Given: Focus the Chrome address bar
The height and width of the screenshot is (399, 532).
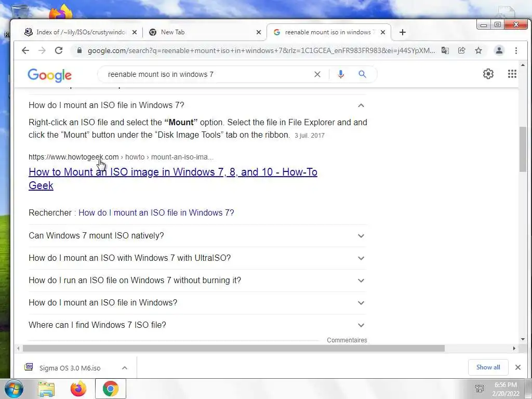Looking at the screenshot, I should coord(261,50).
